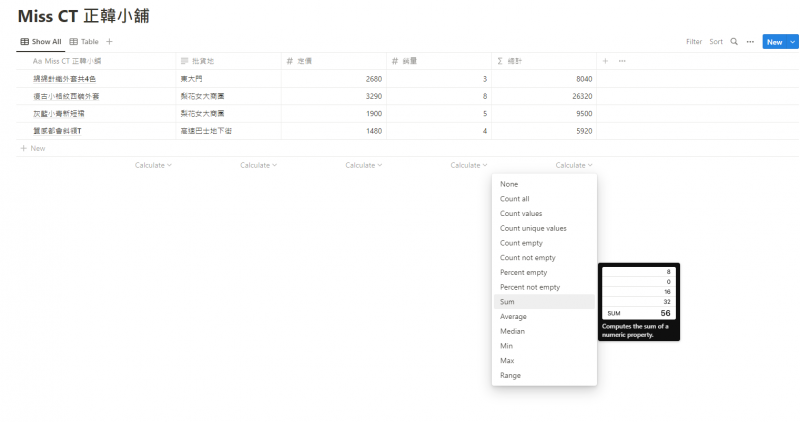Choose Count values option
The height and width of the screenshot is (422, 800).
pos(544,214)
